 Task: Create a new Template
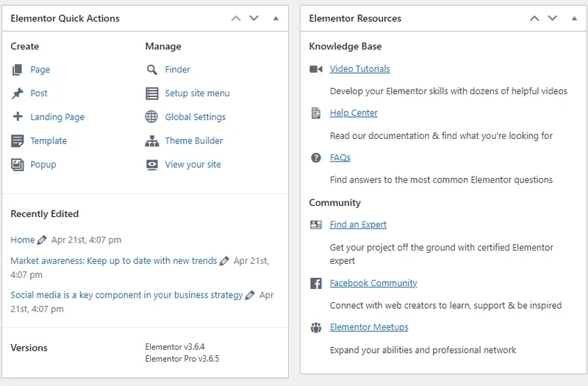(x=49, y=140)
